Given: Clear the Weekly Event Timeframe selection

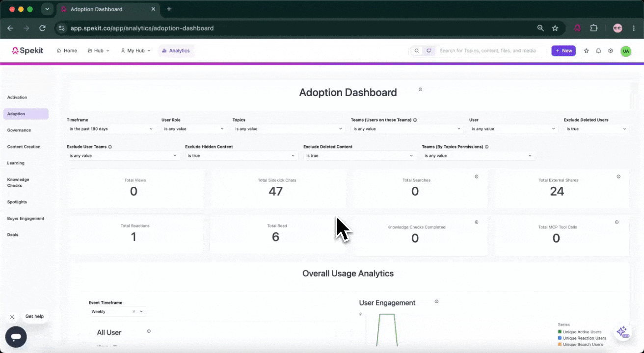Looking at the screenshot, I should point(134,312).
